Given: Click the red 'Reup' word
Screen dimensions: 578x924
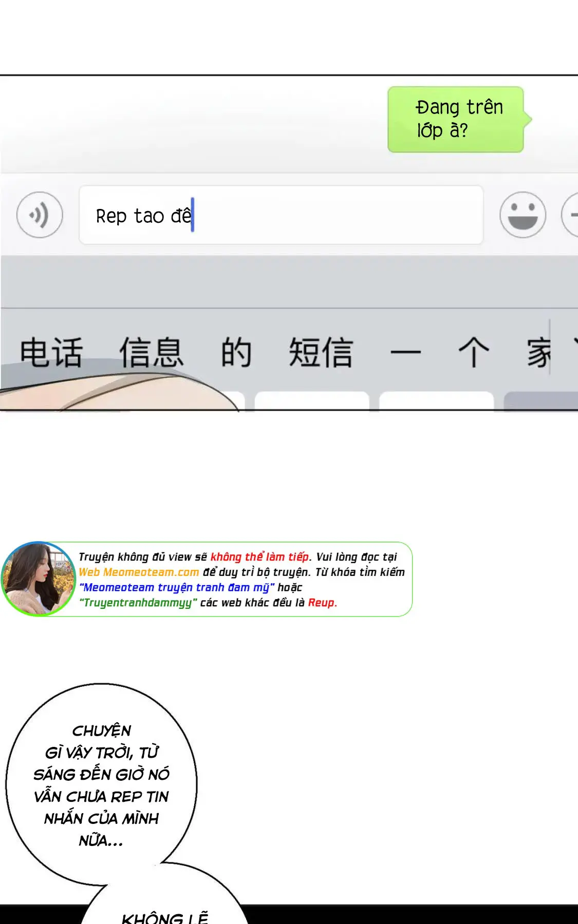Looking at the screenshot, I should 322,603.
